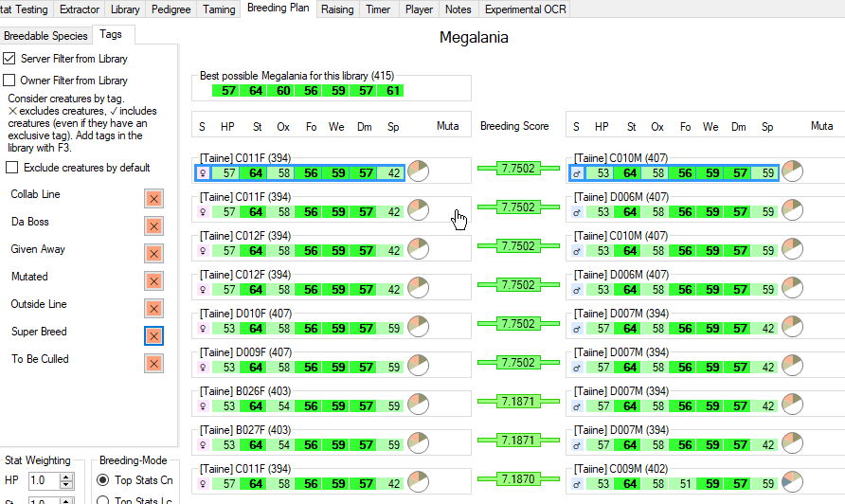Toggle the Mutated tag exclusion
Screen dimensions: 845x504
(153, 280)
